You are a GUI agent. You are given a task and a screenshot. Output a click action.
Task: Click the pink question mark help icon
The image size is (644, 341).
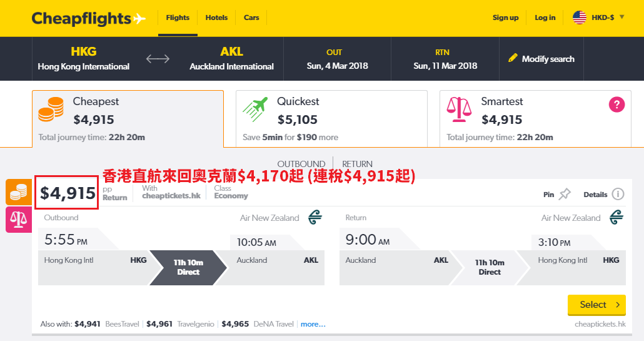pos(616,104)
